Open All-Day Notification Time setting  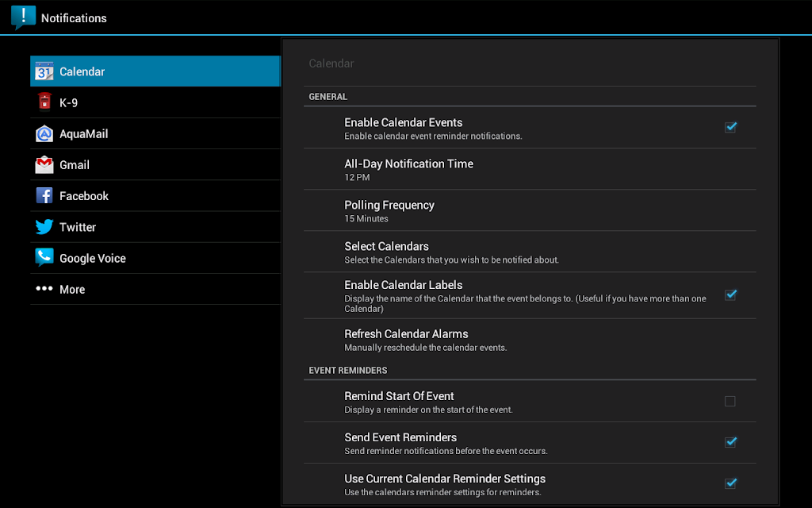click(x=530, y=169)
